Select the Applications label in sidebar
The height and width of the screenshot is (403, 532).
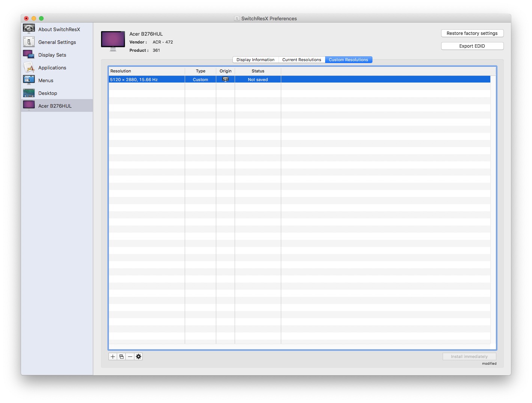tap(52, 68)
